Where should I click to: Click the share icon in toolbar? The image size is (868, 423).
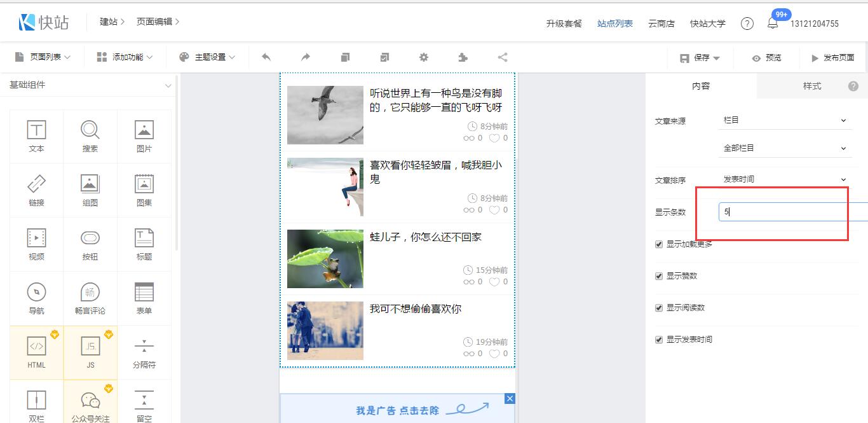(503, 57)
